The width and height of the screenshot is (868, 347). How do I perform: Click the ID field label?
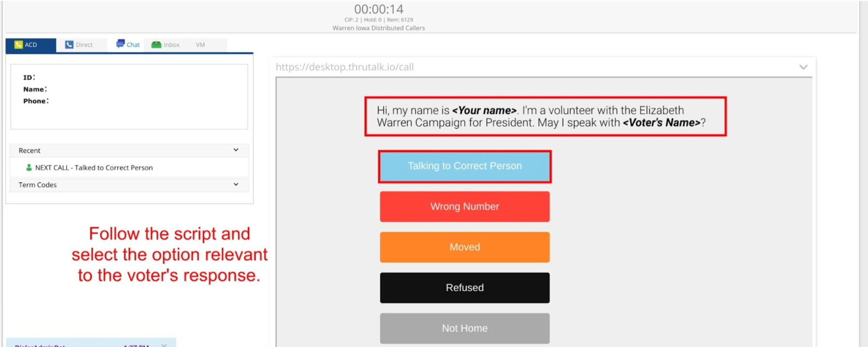point(29,77)
